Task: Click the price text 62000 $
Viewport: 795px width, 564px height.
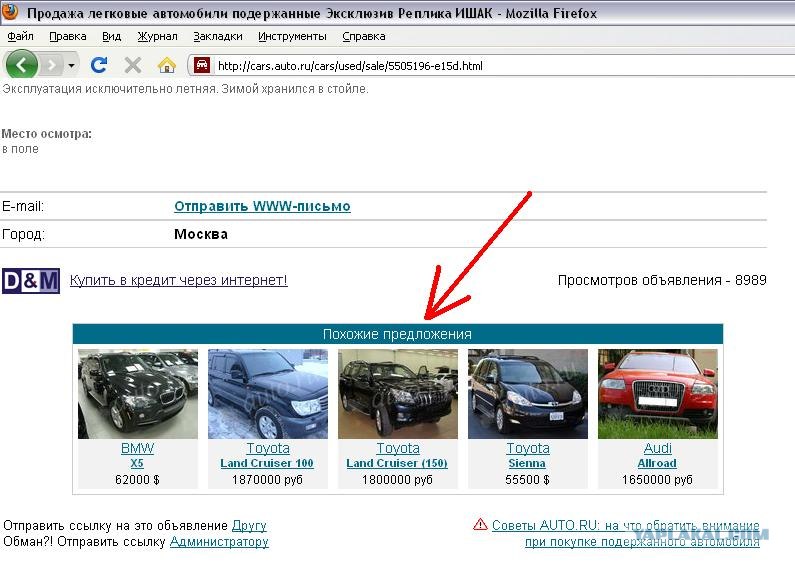Action: (x=137, y=480)
